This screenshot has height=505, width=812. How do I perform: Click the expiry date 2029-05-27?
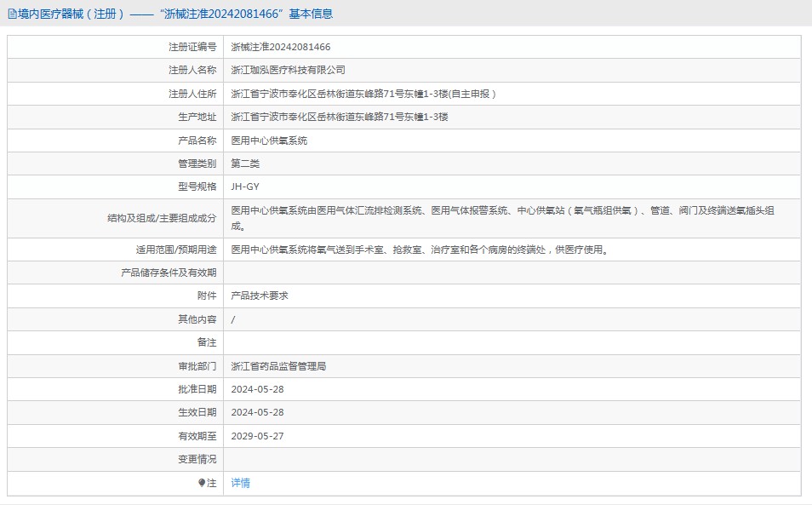click(257, 436)
